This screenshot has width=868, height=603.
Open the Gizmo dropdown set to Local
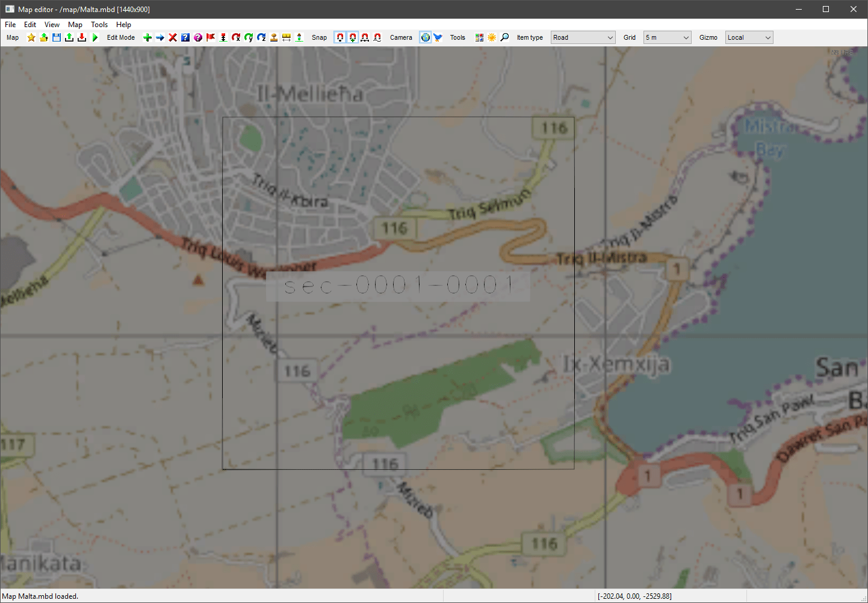click(749, 37)
